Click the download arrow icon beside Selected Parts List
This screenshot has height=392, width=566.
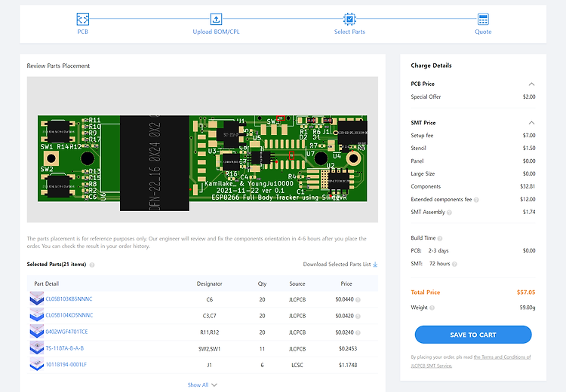[375, 265]
